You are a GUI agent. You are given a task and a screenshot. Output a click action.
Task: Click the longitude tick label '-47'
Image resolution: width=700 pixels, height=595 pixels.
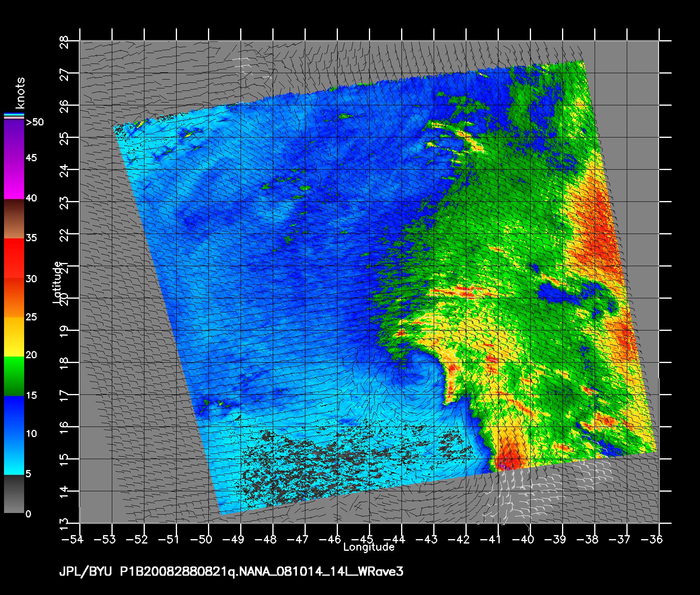(298, 539)
